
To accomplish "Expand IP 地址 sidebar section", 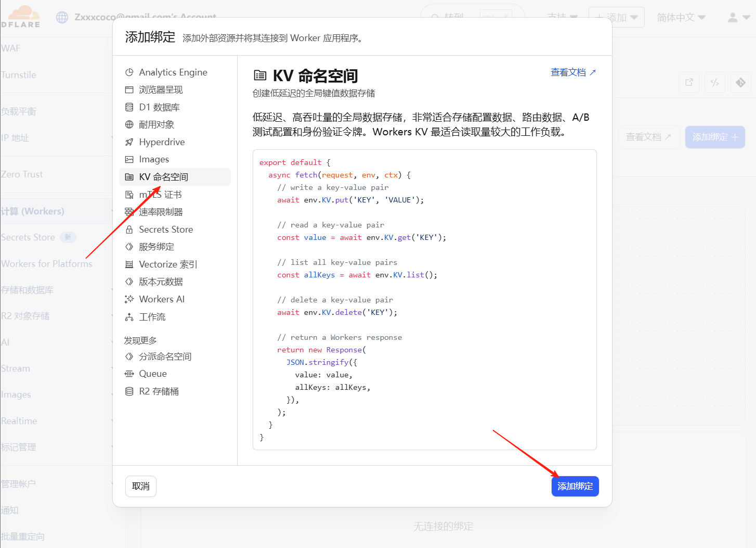I will [x=56, y=138].
